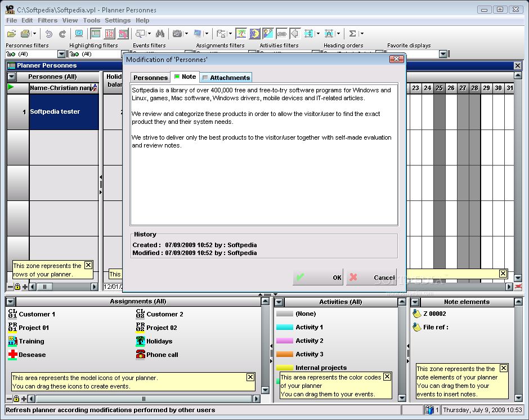This screenshot has height=420, width=529.
Task: Open the Settings menu
Action: click(118, 20)
